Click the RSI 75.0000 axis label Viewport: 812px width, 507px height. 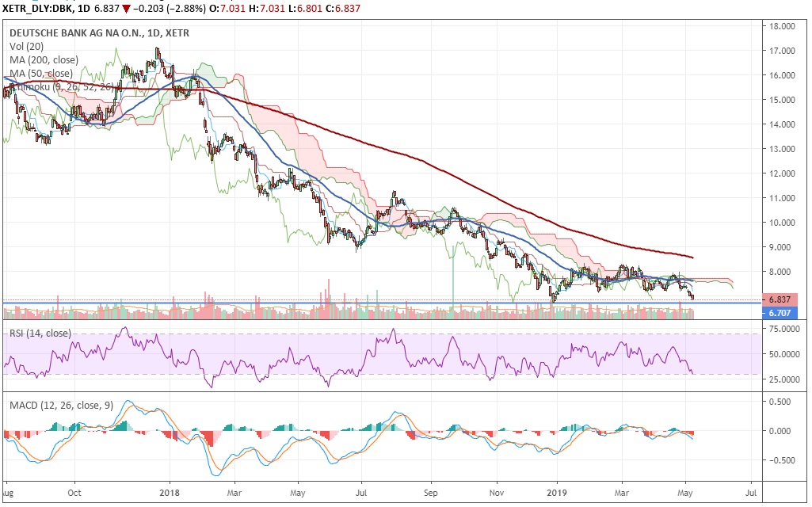[783, 329]
